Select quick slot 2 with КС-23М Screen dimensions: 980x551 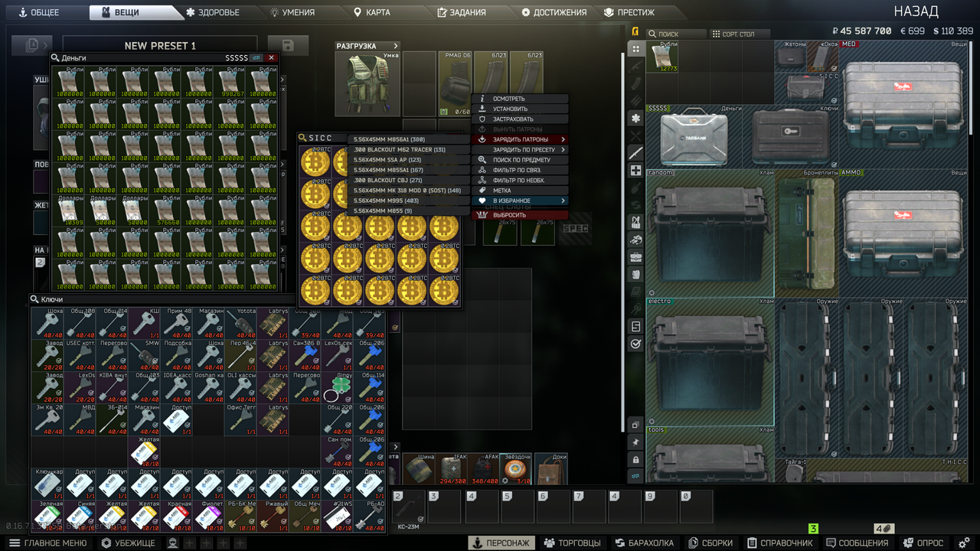point(407,507)
